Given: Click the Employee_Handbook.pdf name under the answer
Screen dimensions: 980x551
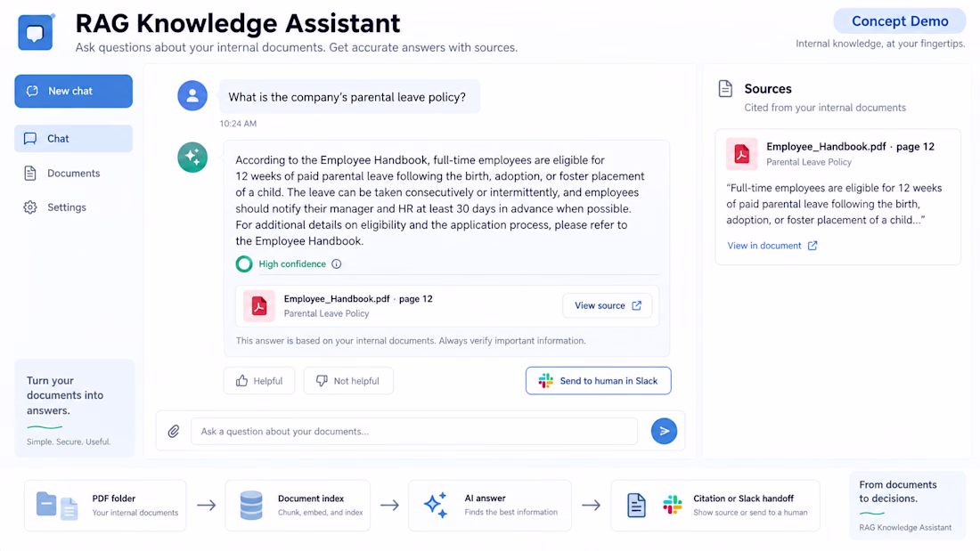Looking at the screenshot, I should (x=358, y=299).
